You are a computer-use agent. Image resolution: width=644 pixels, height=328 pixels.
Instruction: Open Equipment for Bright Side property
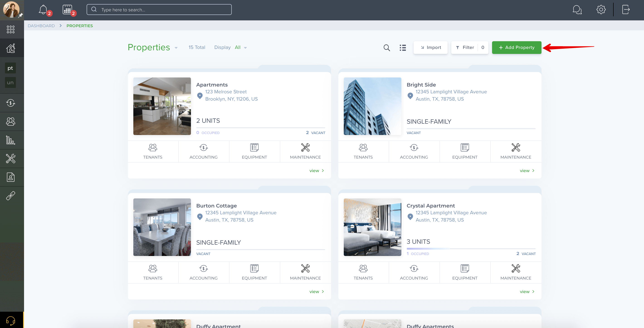465,151
